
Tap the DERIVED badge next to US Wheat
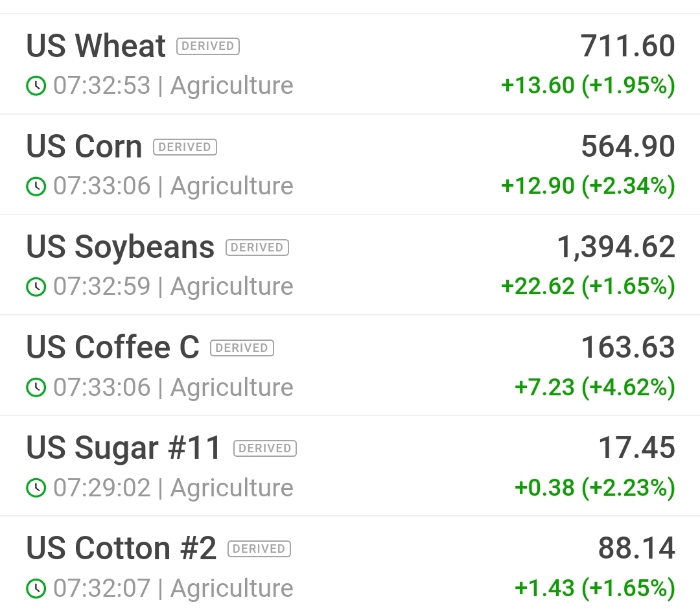pos(208,46)
